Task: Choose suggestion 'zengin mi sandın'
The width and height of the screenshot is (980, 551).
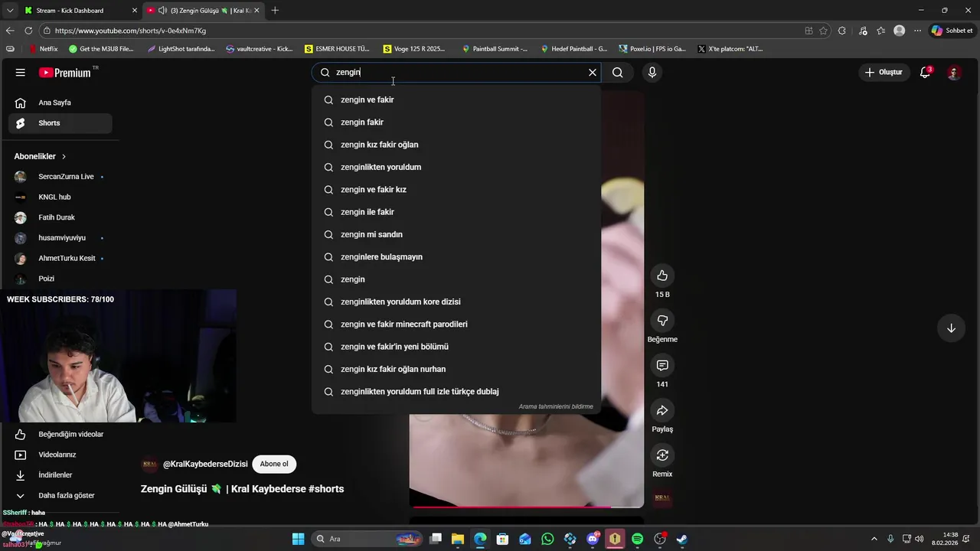Action: click(456, 234)
